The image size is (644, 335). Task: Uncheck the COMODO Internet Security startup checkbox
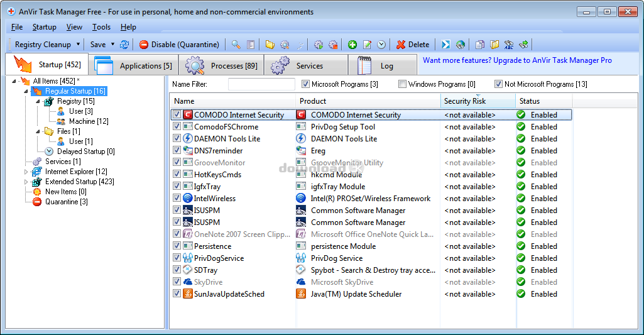[177, 114]
